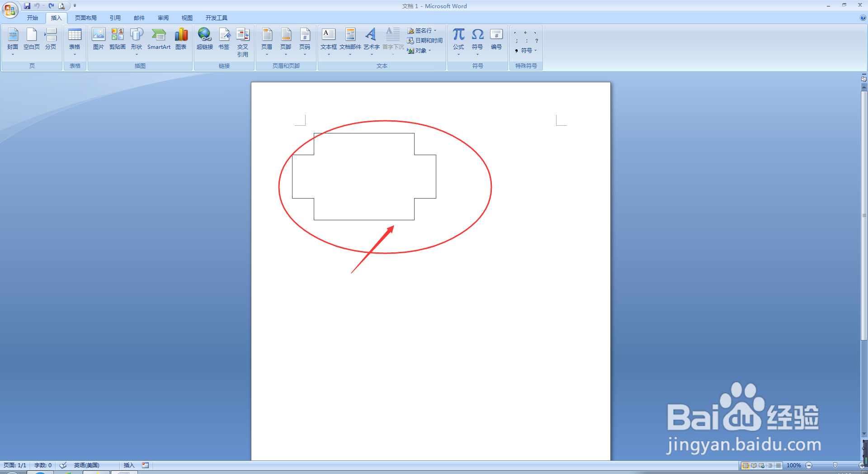This screenshot has height=474, width=868.
Task: Open the 符号 Omega symbol menu
Action: click(477, 42)
